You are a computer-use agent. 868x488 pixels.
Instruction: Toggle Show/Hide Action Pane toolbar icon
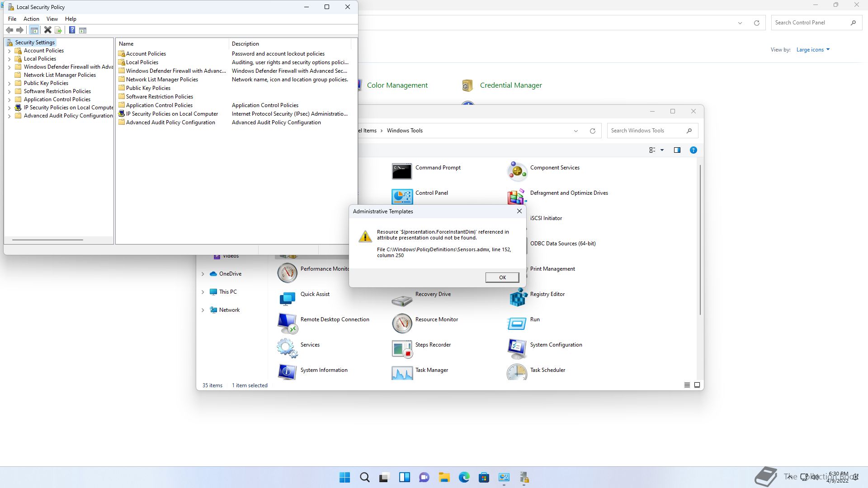coord(83,30)
